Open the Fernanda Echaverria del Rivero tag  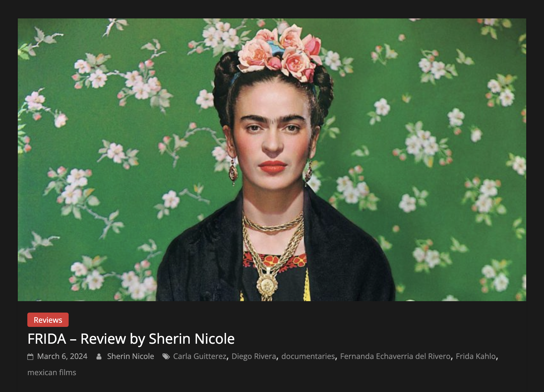[x=395, y=356]
